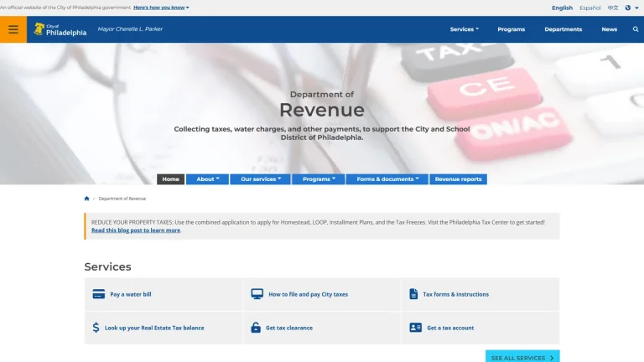Screen dimensions: 644x362
Task: Click the ID card tax account icon
Action: click(x=415, y=327)
